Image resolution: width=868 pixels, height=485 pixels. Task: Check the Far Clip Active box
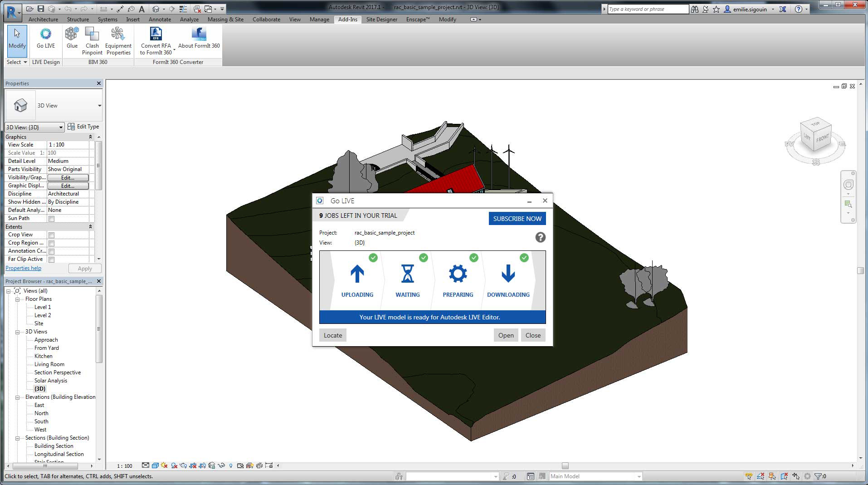tap(52, 259)
